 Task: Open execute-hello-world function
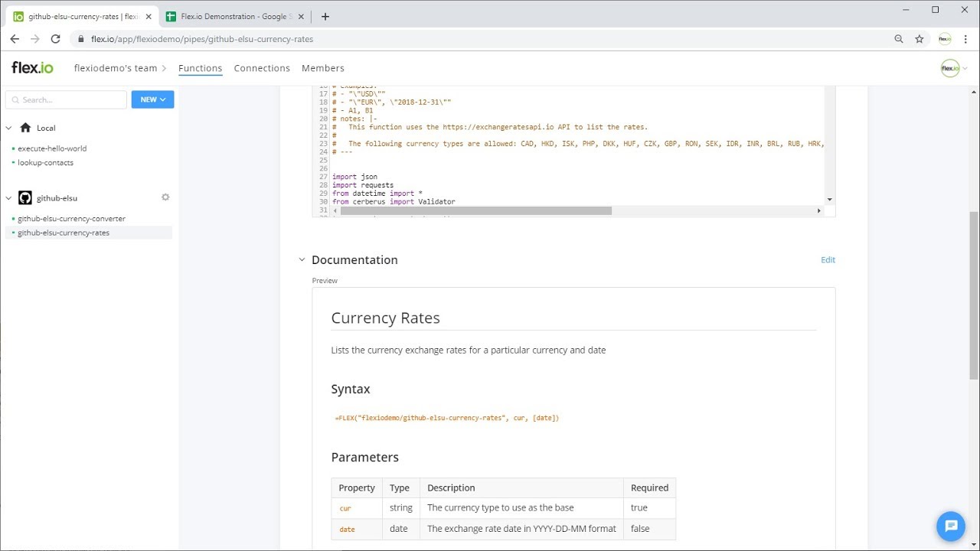[x=52, y=148]
